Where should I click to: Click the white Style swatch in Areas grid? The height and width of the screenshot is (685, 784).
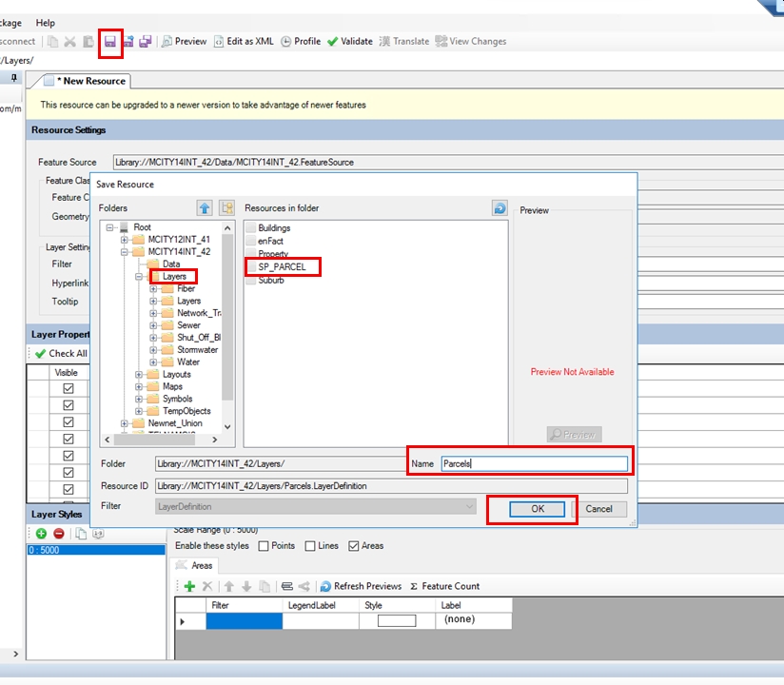[397, 620]
